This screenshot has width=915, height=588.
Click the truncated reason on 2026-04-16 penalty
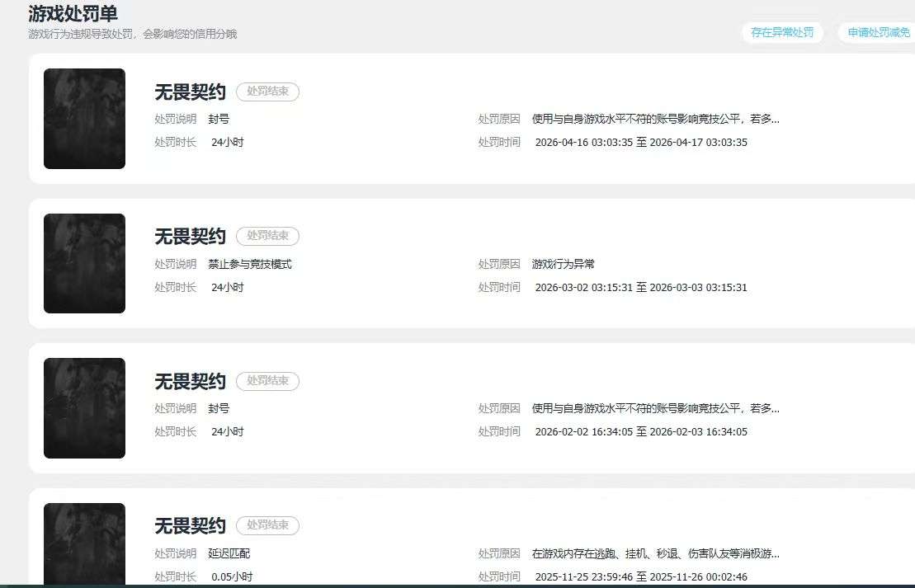[x=655, y=119]
